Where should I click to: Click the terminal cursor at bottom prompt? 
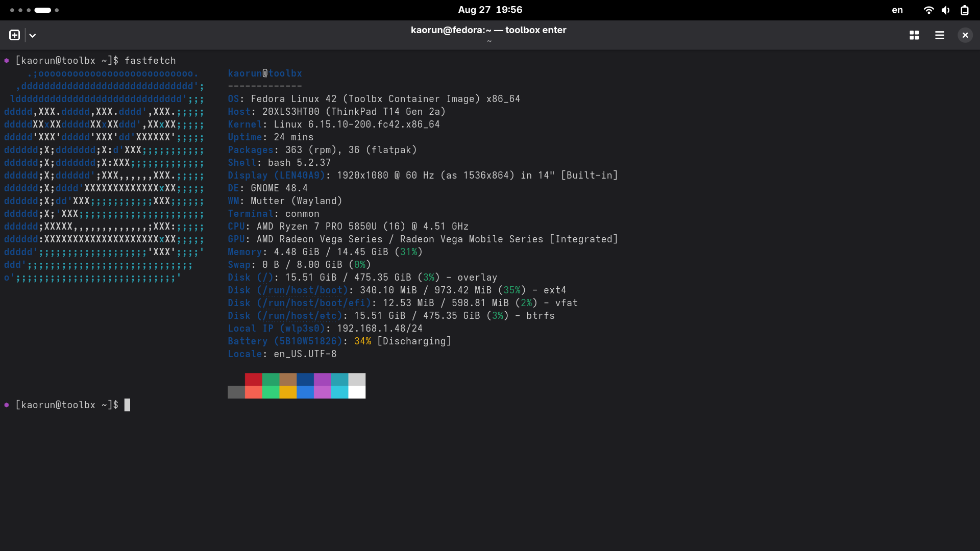pyautogui.click(x=127, y=405)
